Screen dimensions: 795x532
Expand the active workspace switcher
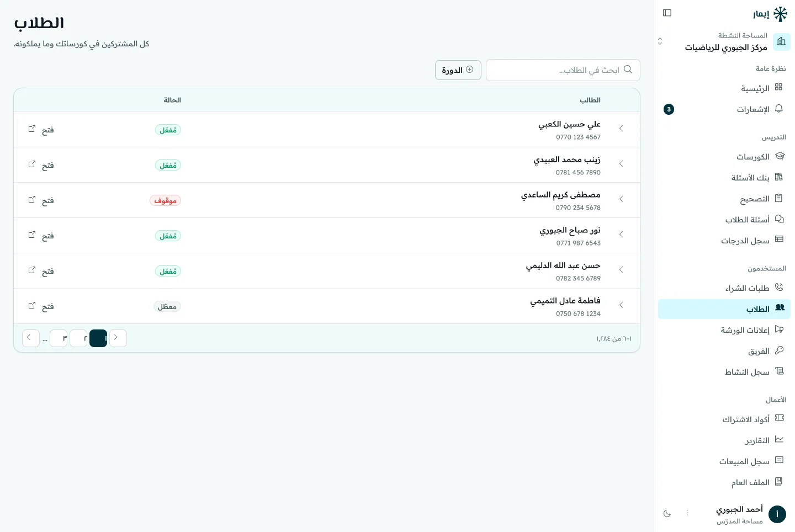(724, 41)
